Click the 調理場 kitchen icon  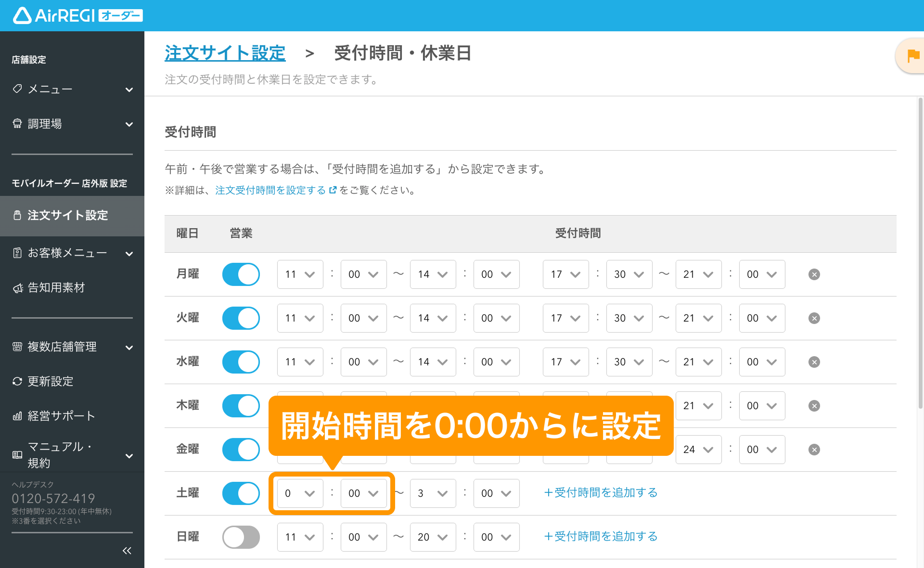(x=17, y=124)
